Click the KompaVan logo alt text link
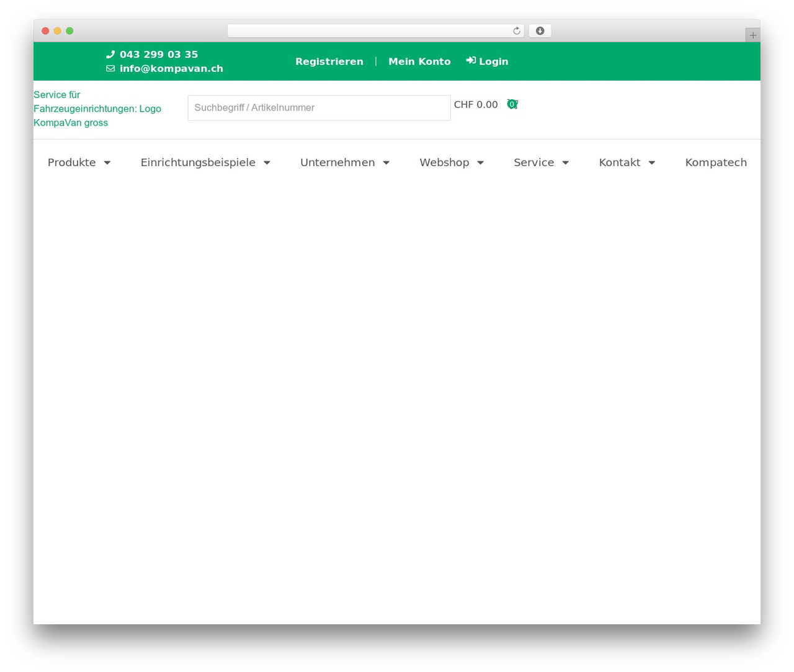Screen dimensions: 794x672 pos(97,108)
